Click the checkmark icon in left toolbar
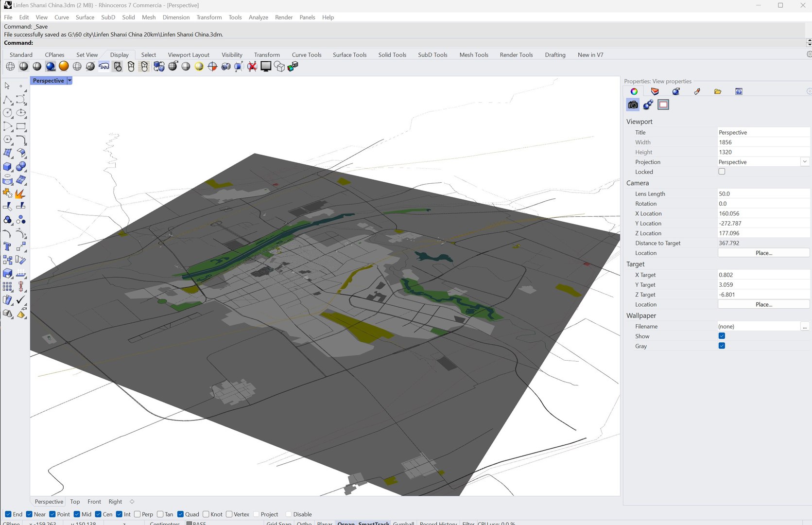Image resolution: width=812 pixels, height=525 pixels. point(21,300)
